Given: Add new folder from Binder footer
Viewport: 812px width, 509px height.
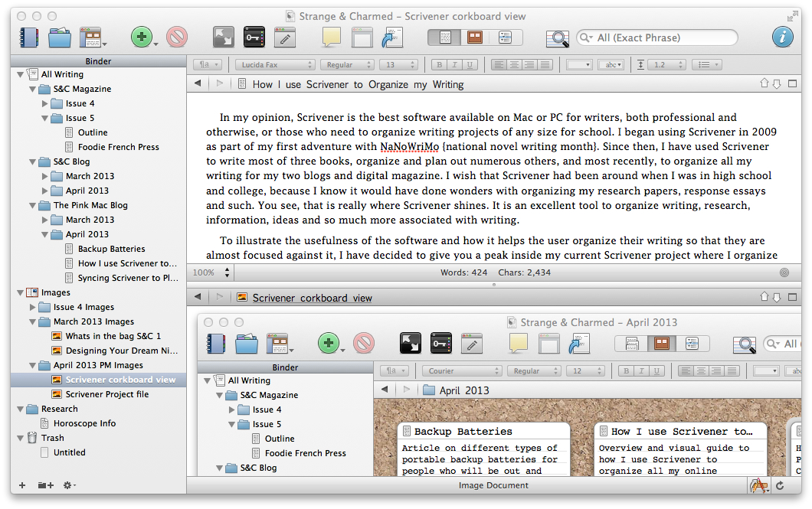Looking at the screenshot, I should [x=45, y=485].
